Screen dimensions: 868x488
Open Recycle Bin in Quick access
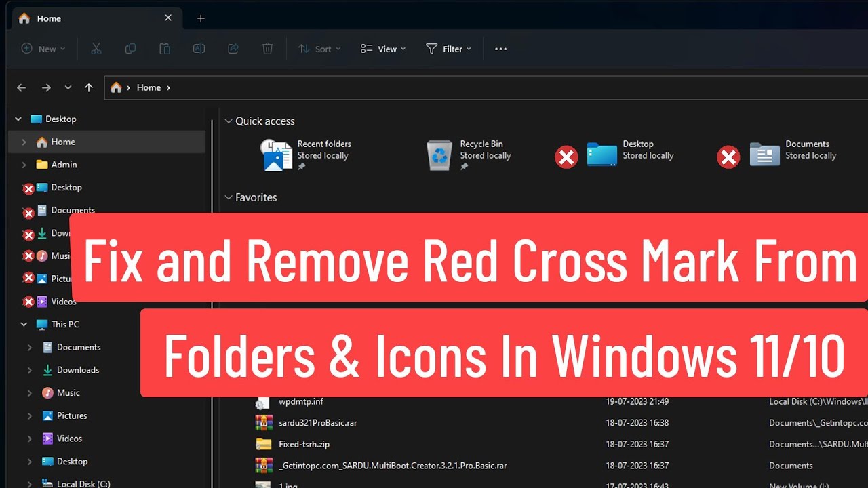(468, 155)
